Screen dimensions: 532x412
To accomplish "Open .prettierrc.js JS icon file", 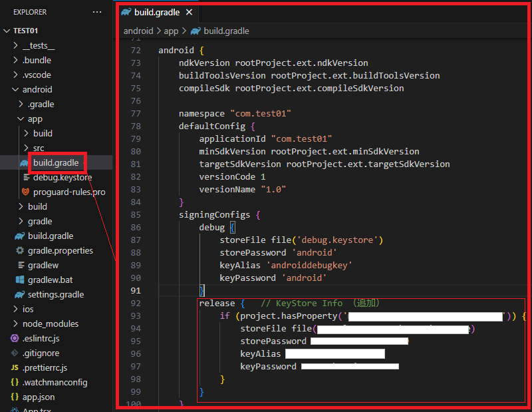I will coord(15,367).
